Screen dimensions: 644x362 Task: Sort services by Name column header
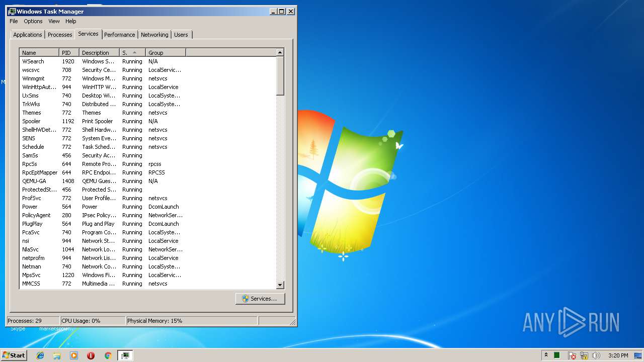pyautogui.click(x=39, y=53)
